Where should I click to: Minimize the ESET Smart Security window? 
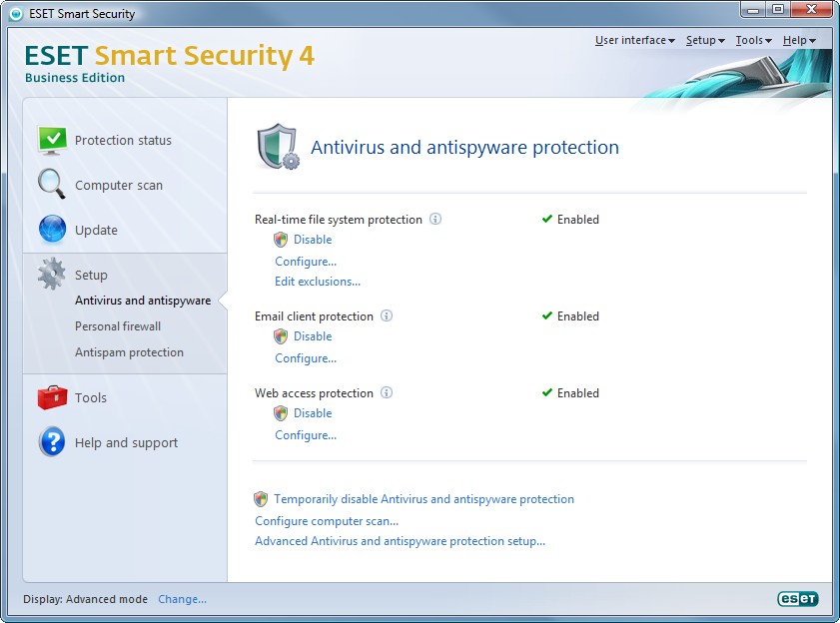tap(753, 10)
